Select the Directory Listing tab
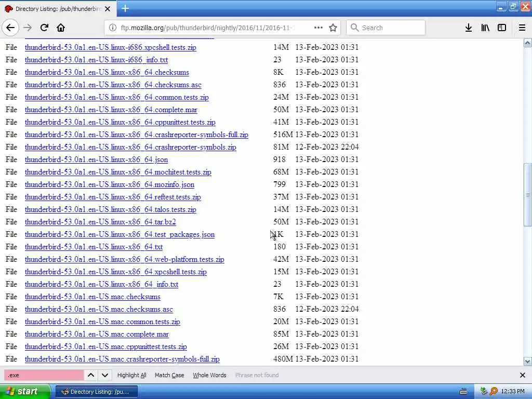Viewport: 532px width, 399px height. pyautogui.click(x=58, y=9)
